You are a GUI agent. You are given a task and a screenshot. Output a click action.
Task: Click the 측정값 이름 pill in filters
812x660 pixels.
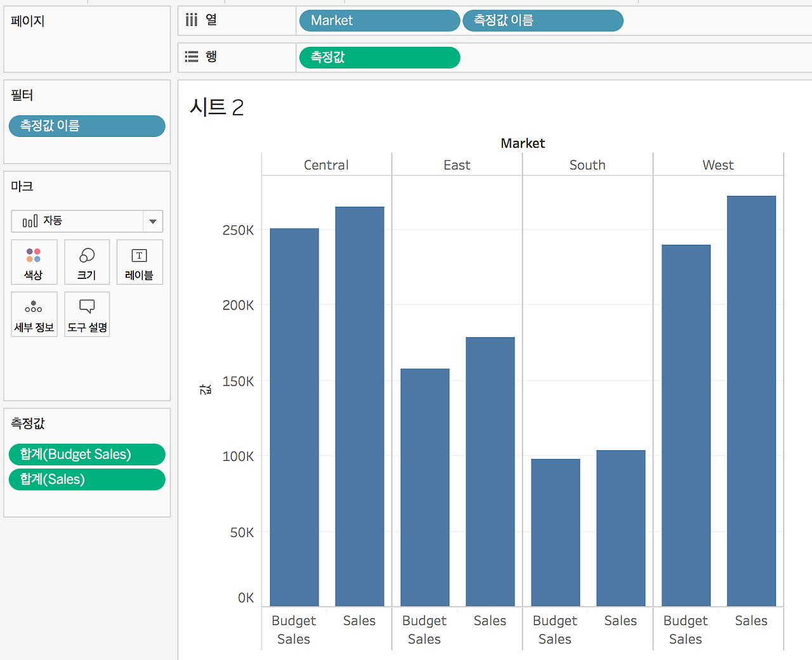coord(87,126)
